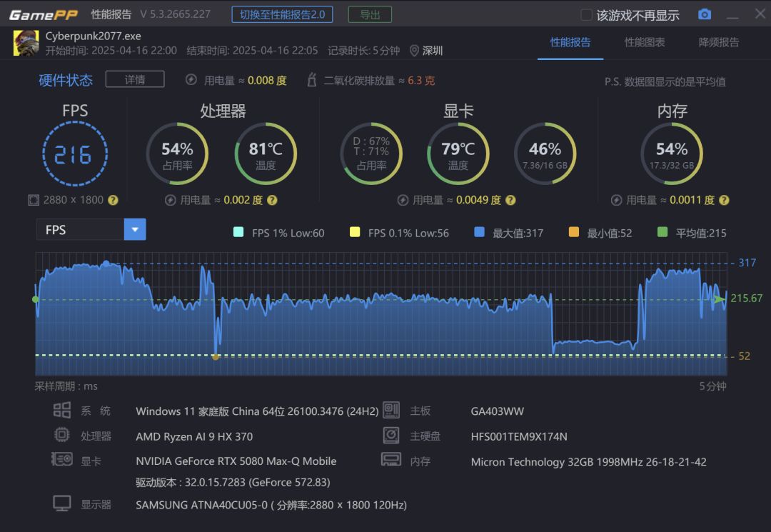Check the 该游戏不再显示 checkbox

(x=586, y=15)
